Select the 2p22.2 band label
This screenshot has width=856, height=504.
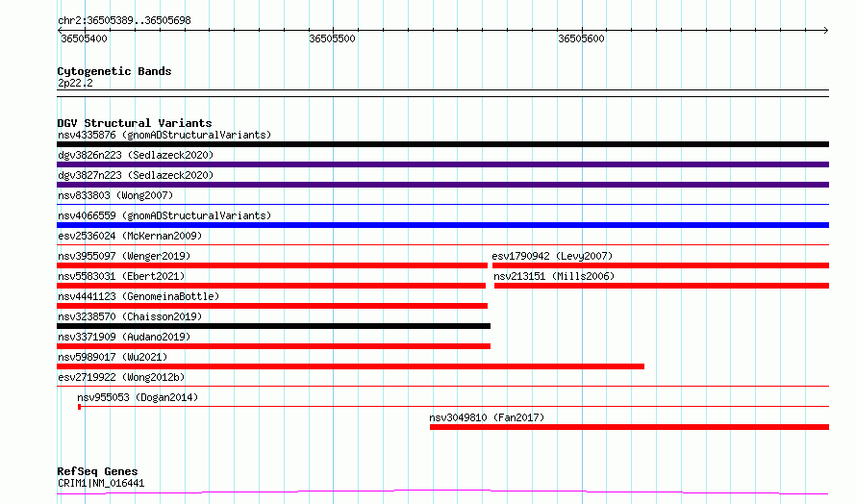pos(75,83)
